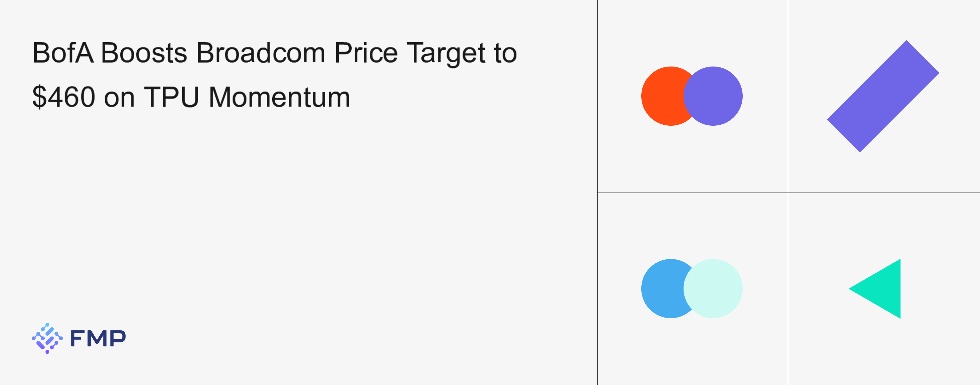Click the horizontal divider between the shape rows
This screenshot has height=385, width=980.
(692, 193)
